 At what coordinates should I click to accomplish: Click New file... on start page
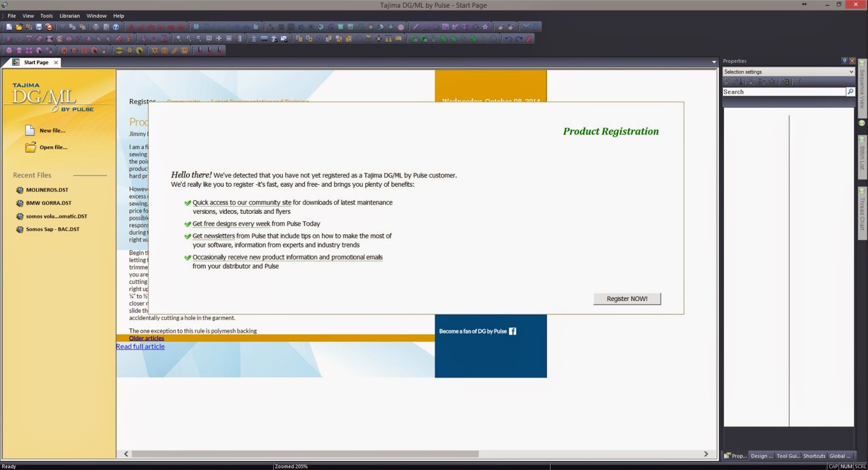[x=46, y=130]
